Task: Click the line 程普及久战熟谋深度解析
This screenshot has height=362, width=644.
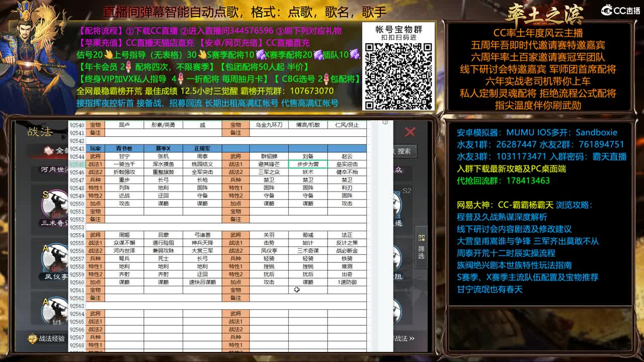Action: [x=502, y=217]
